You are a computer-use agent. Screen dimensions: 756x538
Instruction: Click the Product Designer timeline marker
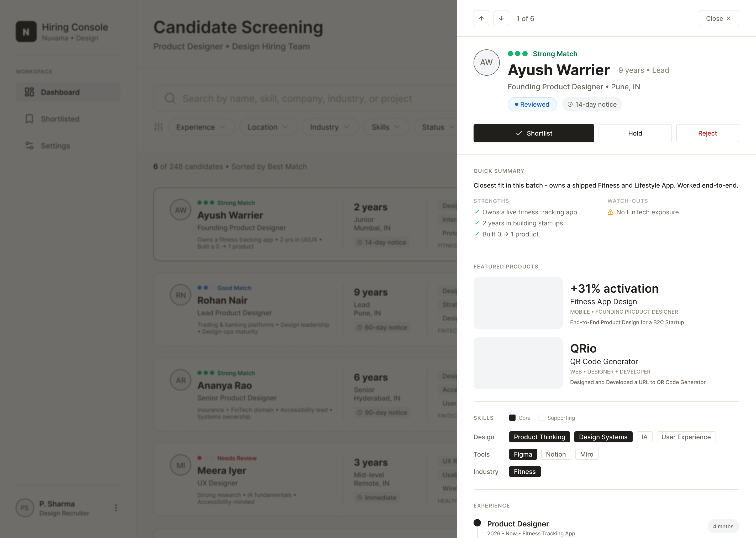477,523
